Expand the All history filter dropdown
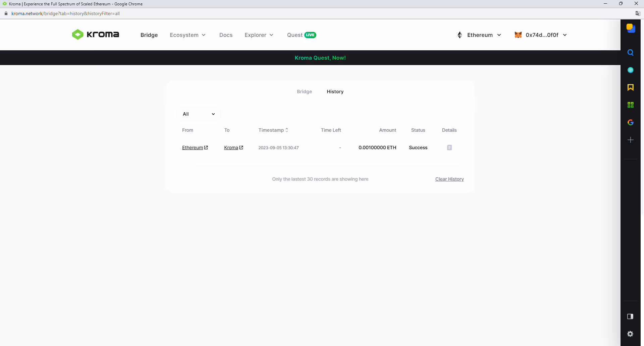 pos(199,114)
